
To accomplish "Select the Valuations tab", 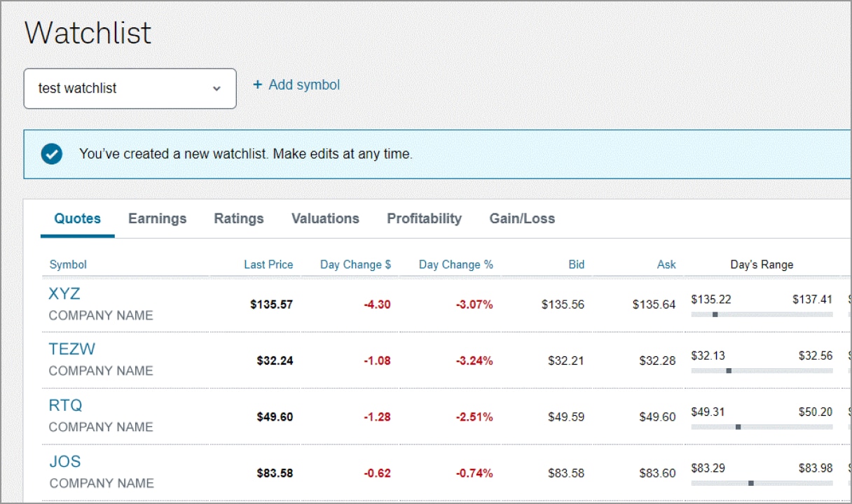I will click(325, 218).
